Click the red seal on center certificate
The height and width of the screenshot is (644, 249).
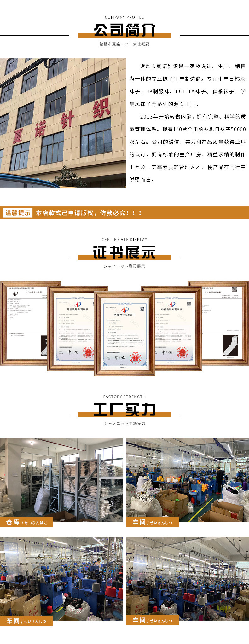(x=136, y=357)
